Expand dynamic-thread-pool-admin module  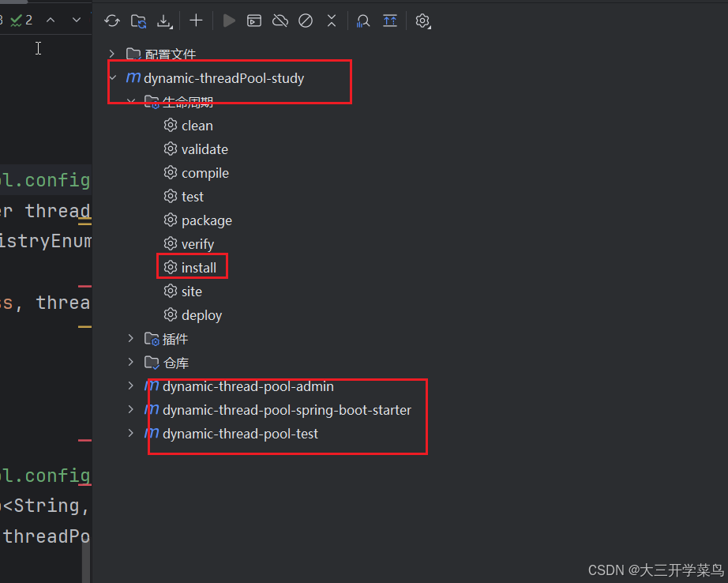(x=131, y=386)
